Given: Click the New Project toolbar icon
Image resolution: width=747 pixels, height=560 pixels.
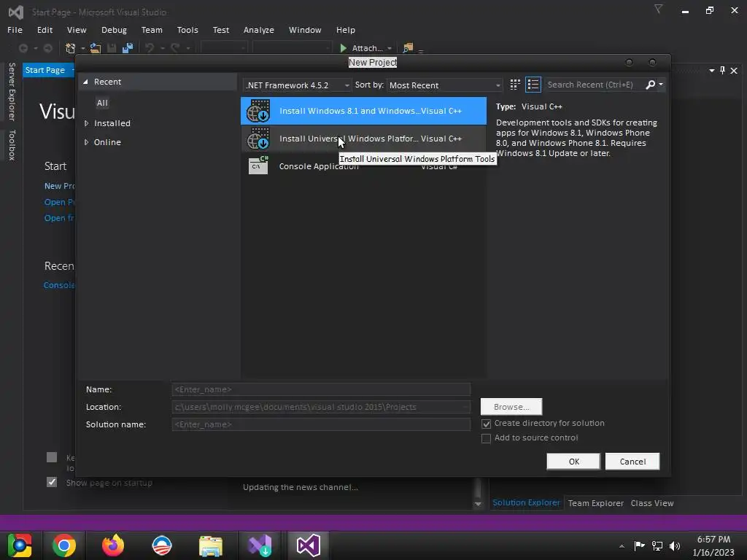Looking at the screenshot, I should pyautogui.click(x=71, y=48).
